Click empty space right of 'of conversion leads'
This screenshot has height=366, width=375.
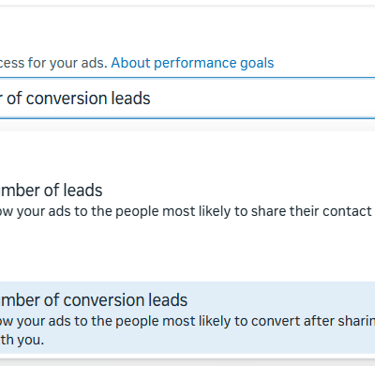click(x=263, y=99)
